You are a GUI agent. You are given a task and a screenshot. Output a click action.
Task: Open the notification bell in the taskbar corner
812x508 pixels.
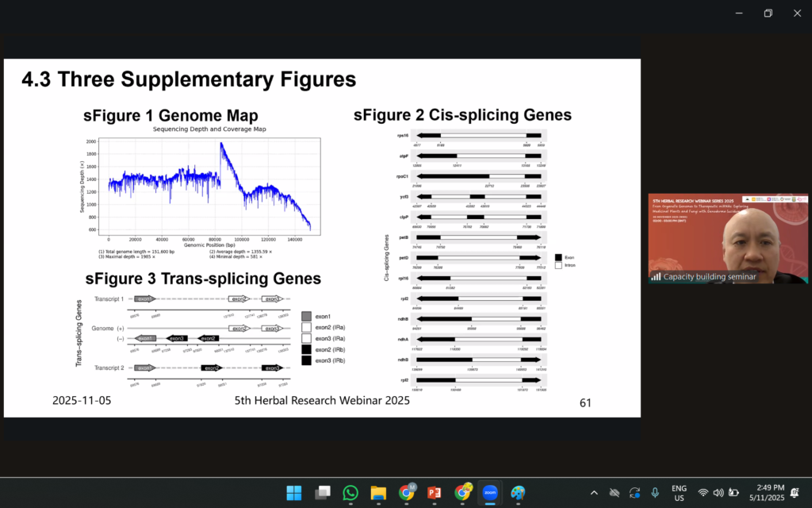[795, 493]
